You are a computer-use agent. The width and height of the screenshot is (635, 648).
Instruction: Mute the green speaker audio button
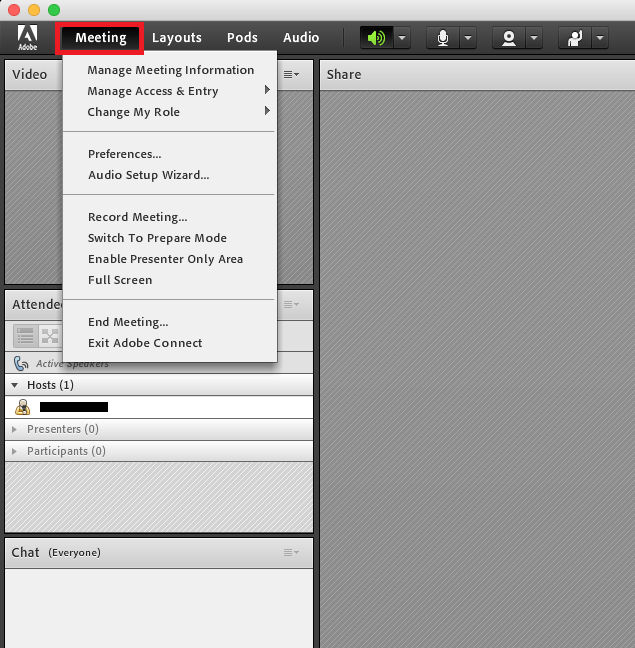tap(376, 38)
